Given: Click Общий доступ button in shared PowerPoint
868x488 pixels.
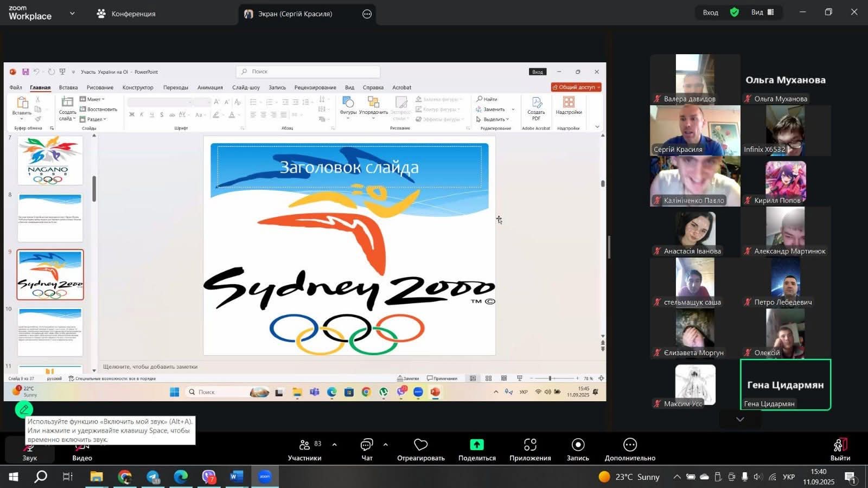Looking at the screenshot, I should pyautogui.click(x=576, y=87).
